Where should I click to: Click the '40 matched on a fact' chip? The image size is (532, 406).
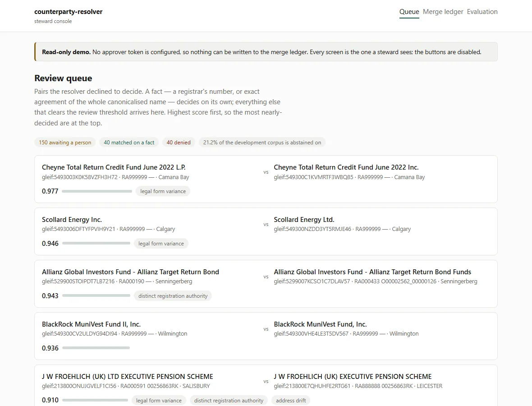(x=129, y=143)
